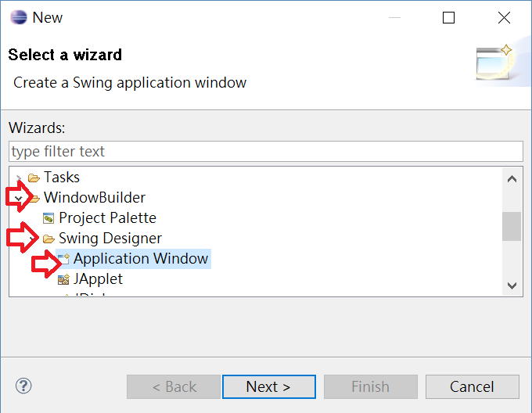The width and height of the screenshot is (532, 413).
Task: Select the Project Palette wizard
Action: pyautogui.click(x=107, y=217)
